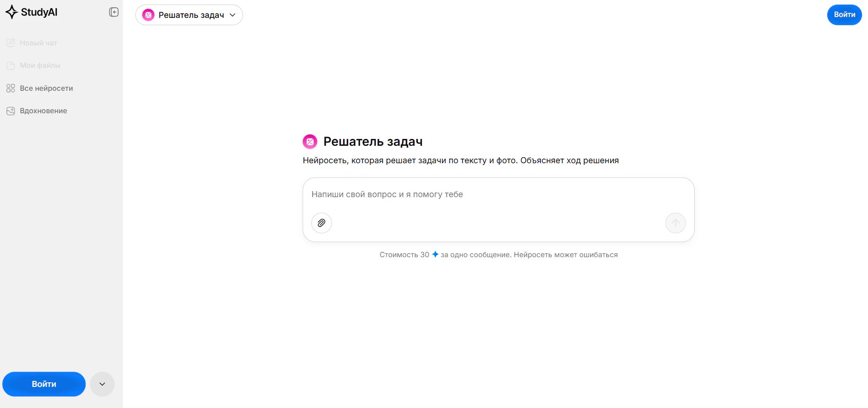The height and width of the screenshot is (408, 868).
Task: Expand the chevron next to bottom Войти
Action: click(102, 384)
